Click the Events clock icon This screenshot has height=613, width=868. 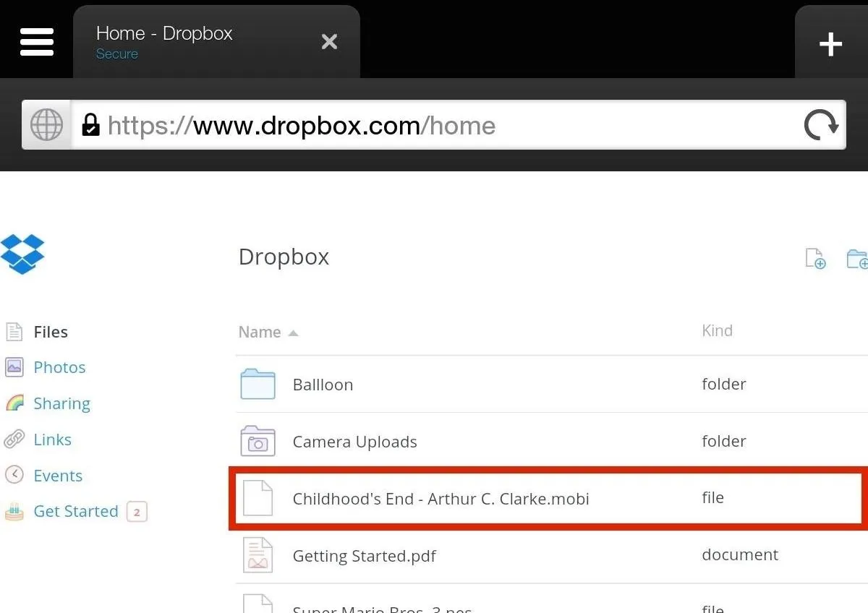[x=14, y=475]
